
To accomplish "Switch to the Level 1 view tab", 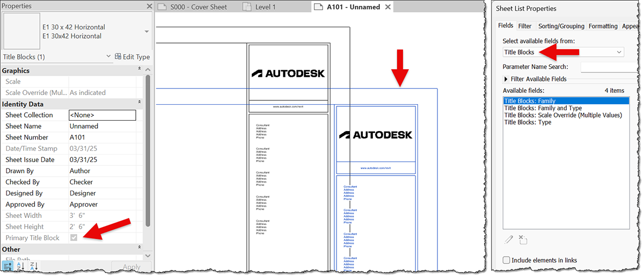I will coord(266,7).
